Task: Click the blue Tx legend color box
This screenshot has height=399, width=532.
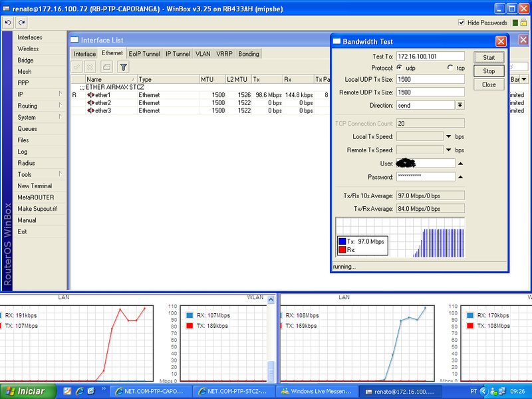Action: pyautogui.click(x=342, y=241)
